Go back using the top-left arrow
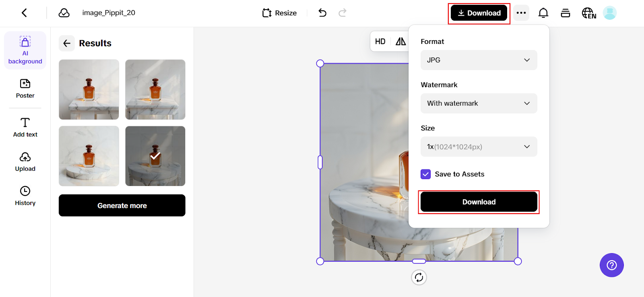This screenshot has width=644, height=297. pyautogui.click(x=24, y=13)
